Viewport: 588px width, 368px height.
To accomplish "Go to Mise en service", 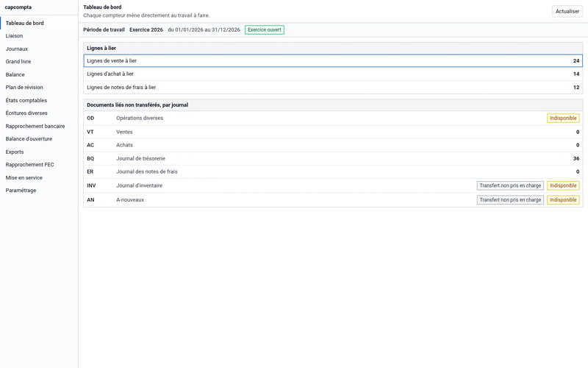I will pyautogui.click(x=39, y=177).
